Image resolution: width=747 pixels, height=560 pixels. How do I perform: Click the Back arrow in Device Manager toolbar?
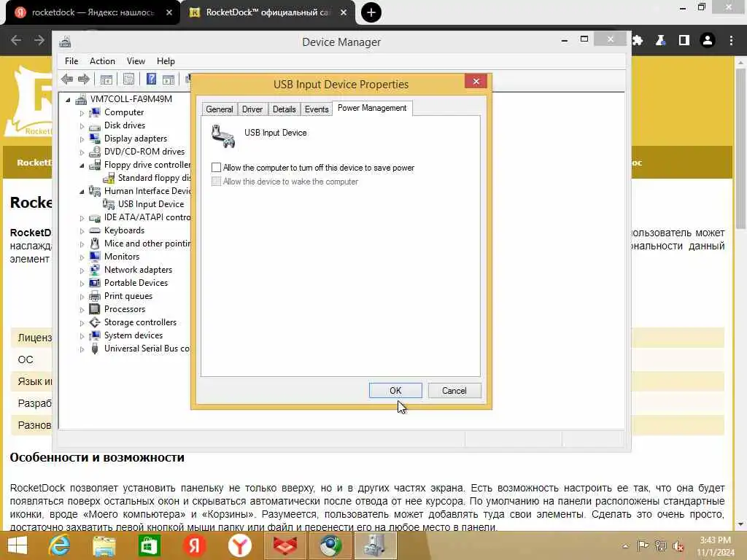point(67,79)
